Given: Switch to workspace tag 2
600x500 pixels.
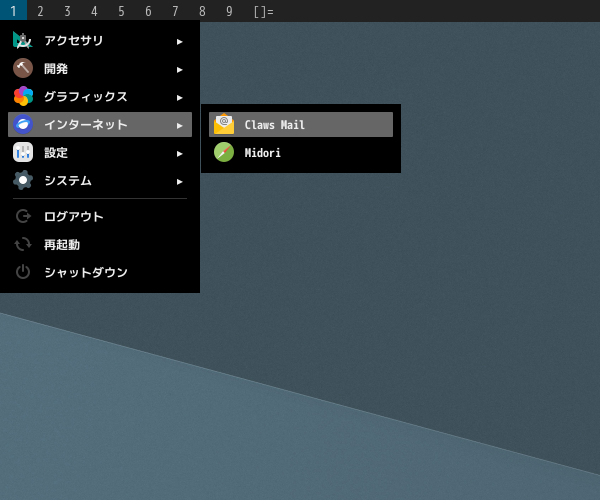Looking at the screenshot, I should click(40, 11).
